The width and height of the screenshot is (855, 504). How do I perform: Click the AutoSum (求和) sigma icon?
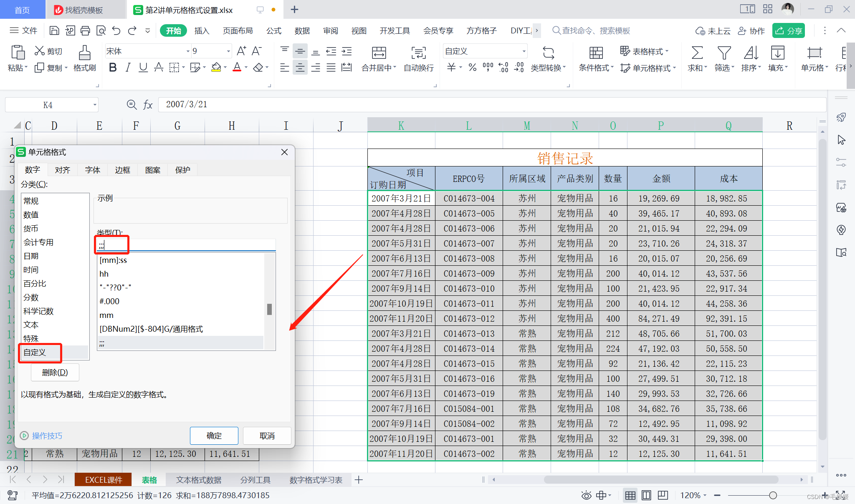[x=697, y=53]
